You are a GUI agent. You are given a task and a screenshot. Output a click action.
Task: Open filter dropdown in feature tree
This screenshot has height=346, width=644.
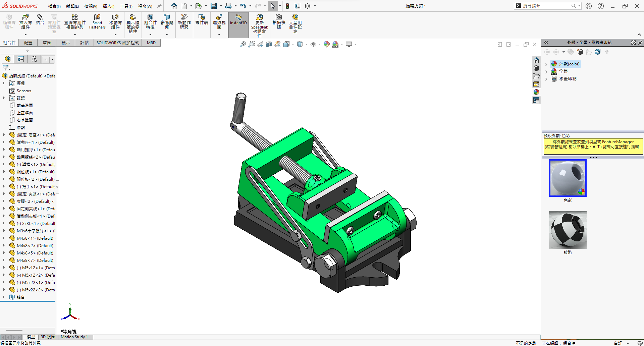coord(10,69)
